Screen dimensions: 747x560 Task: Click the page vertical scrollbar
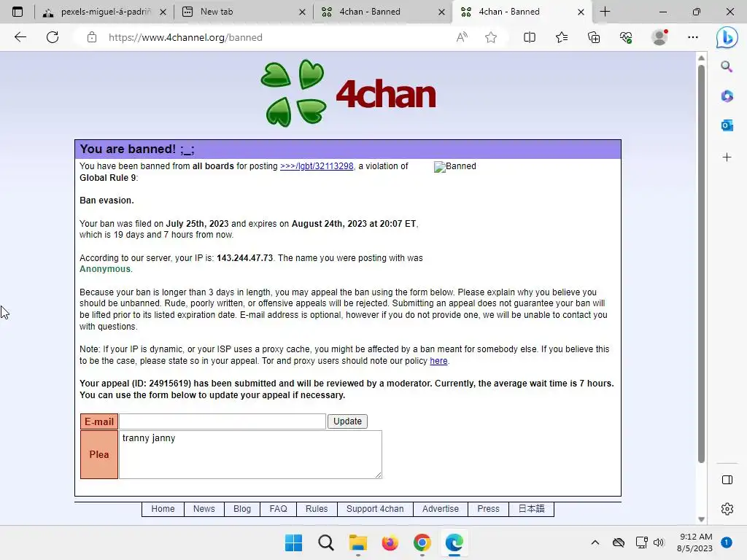pos(701,262)
